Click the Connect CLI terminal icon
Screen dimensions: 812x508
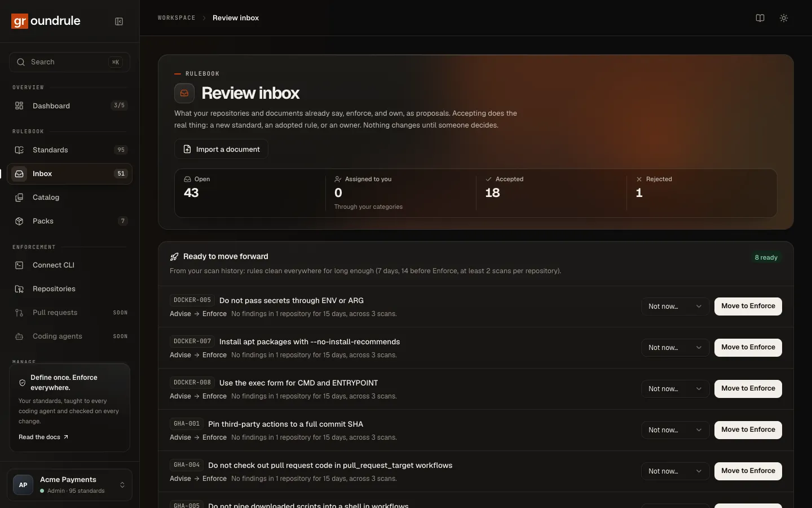(19, 265)
